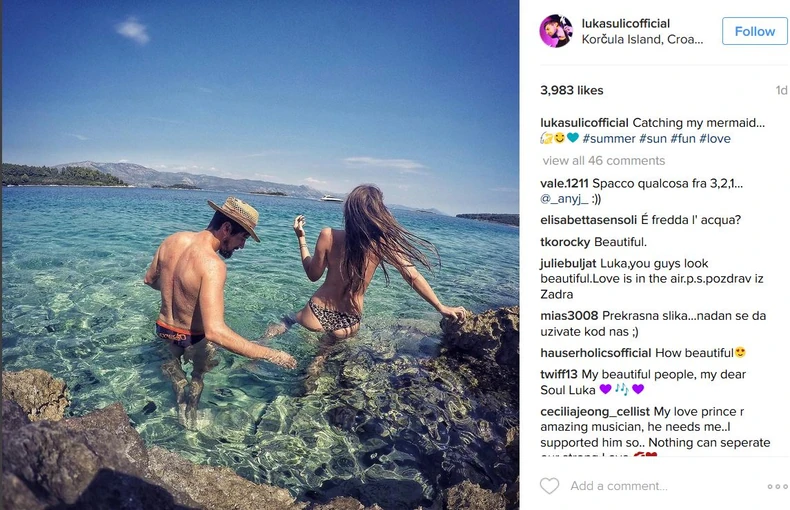
Task: Open the @_anyj_ mention
Action: tap(564, 199)
